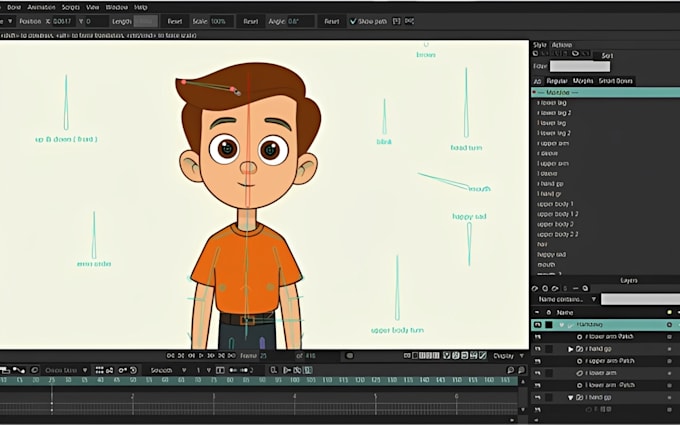Click the timeline scroll-down arrow
The height and width of the screenshot is (425, 680).
click(x=523, y=410)
